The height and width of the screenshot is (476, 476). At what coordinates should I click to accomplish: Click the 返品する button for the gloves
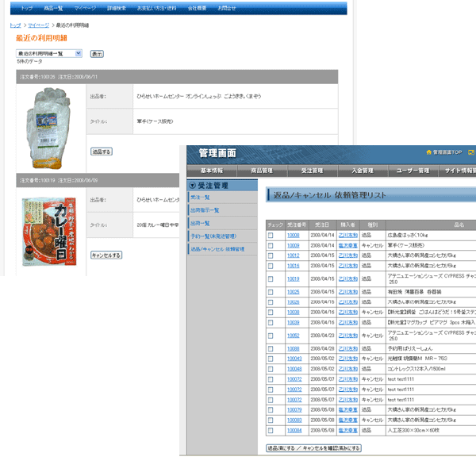(102, 152)
